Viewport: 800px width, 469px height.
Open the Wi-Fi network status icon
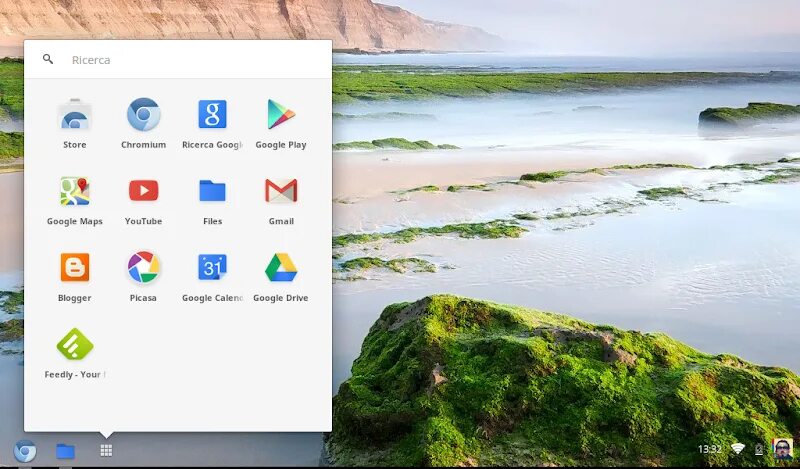(738, 449)
